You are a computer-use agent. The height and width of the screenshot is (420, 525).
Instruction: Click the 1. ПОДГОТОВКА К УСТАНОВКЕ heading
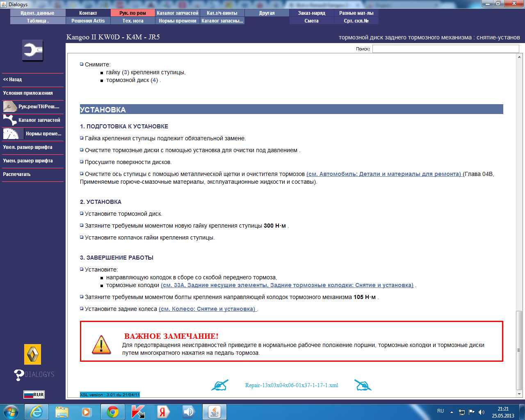click(124, 126)
